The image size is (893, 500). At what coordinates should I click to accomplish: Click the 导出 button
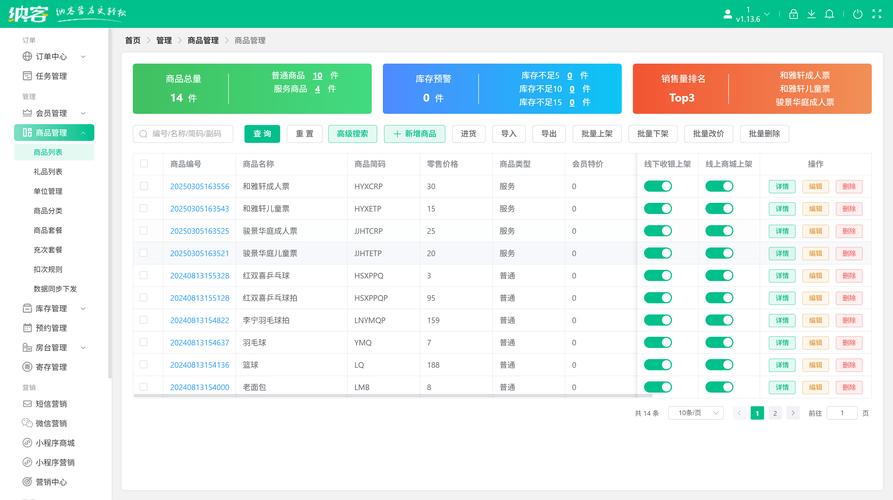pos(549,134)
